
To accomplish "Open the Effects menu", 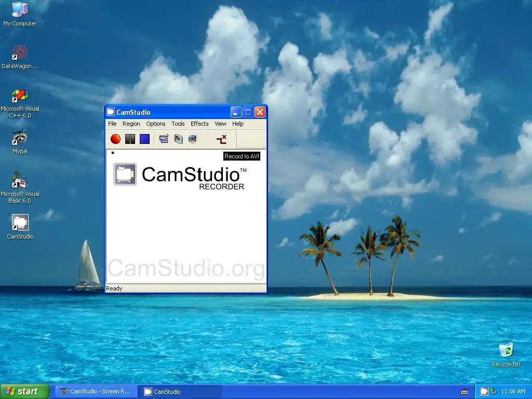I will (x=199, y=124).
